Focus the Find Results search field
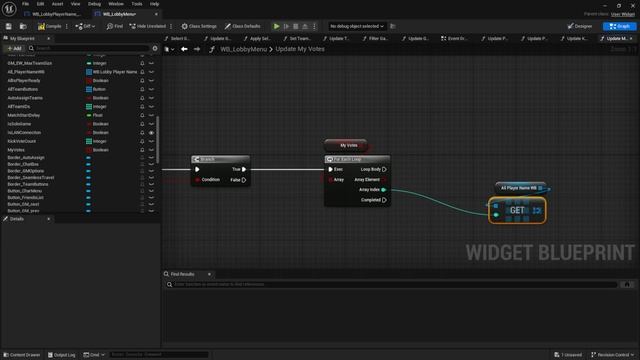This screenshot has width=640, height=360. click(x=392, y=284)
